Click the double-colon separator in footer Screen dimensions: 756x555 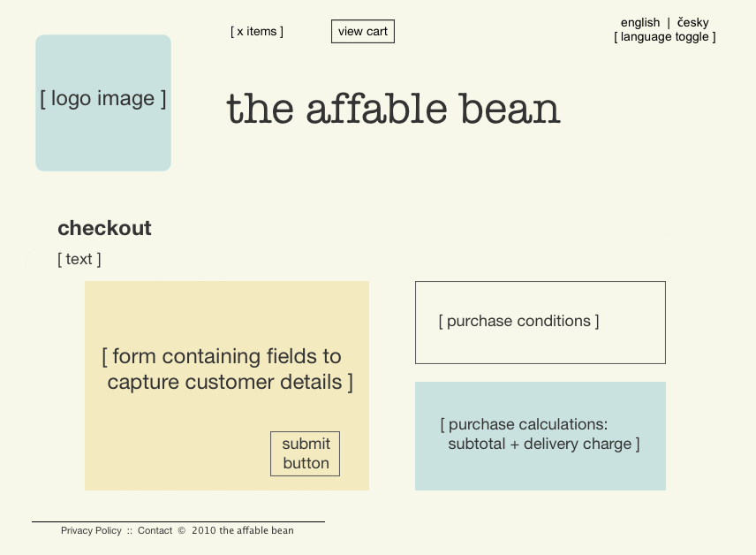pyautogui.click(x=129, y=531)
